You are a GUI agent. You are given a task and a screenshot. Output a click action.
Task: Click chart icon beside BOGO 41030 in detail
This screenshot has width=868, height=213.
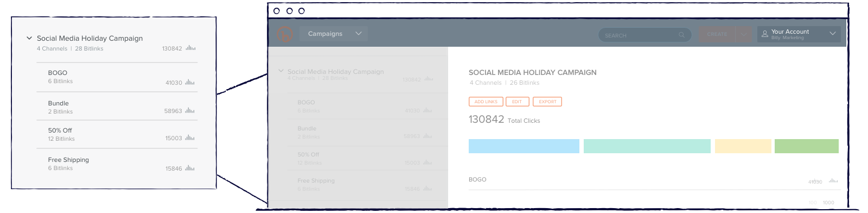point(833,181)
